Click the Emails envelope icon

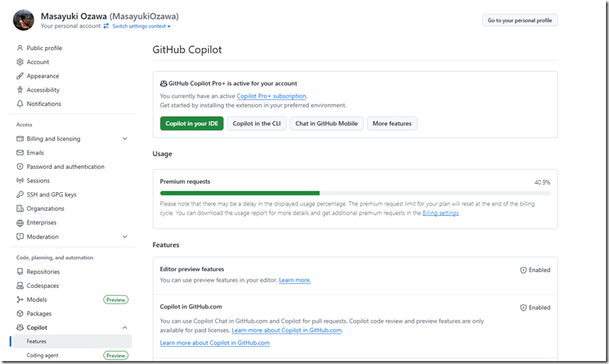pyautogui.click(x=19, y=152)
